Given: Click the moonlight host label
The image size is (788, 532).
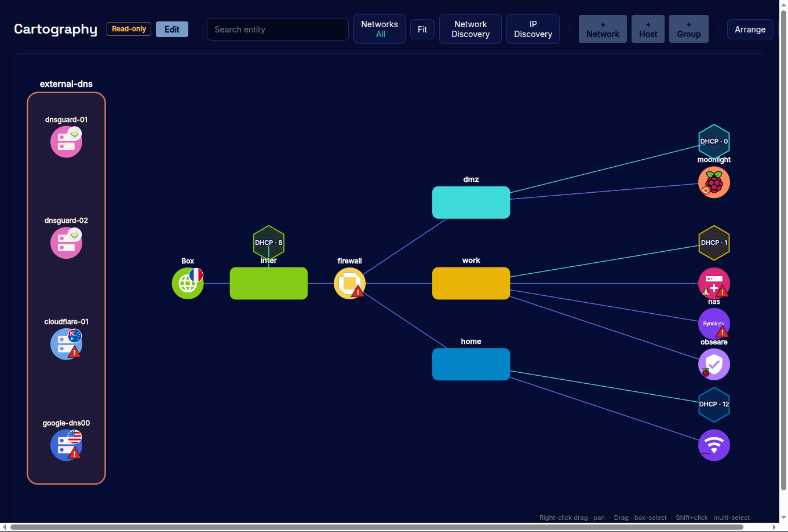Looking at the screenshot, I should (x=714, y=160).
